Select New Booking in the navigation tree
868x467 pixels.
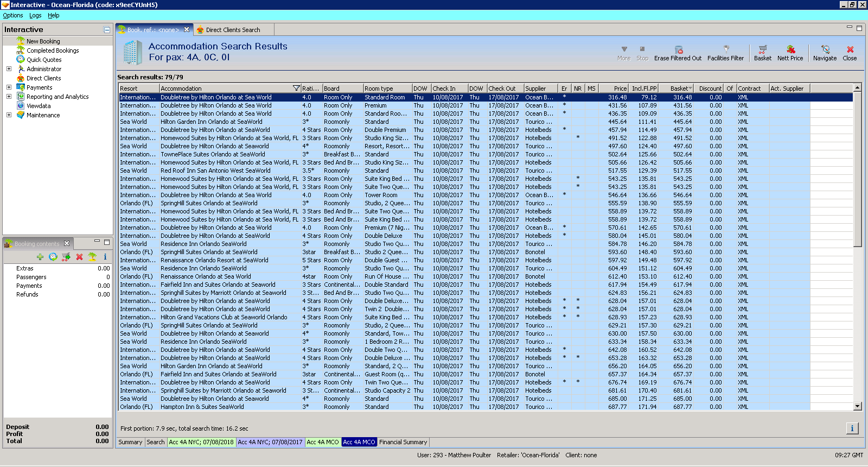coord(43,41)
